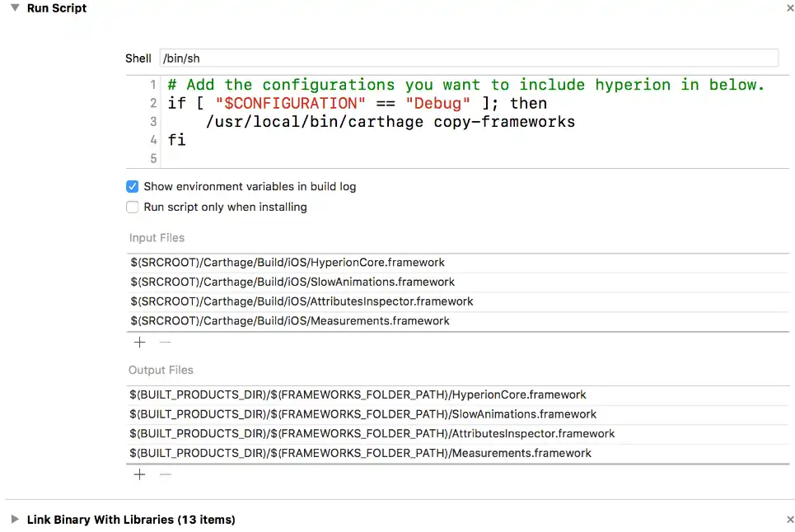Add a new Output Files entry
Viewport: 795px width, 532px height.
pyautogui.click(x=138, y=474)
